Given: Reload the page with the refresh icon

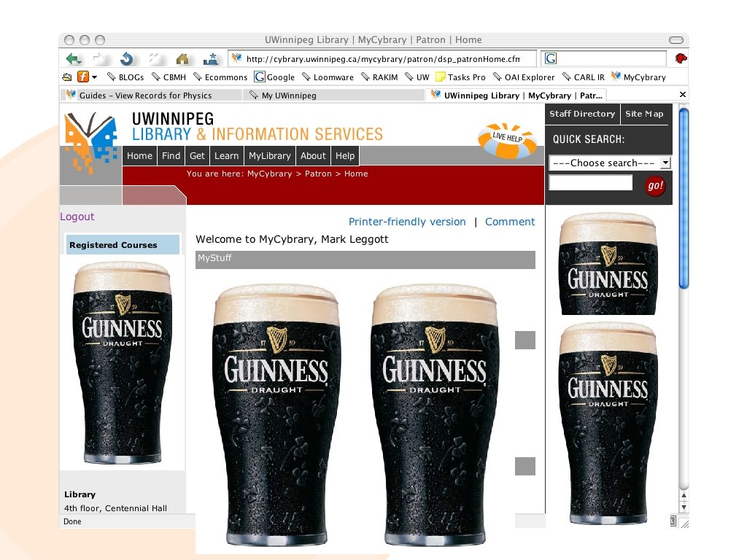Looking at the screenshot, I should click(127, 59).
